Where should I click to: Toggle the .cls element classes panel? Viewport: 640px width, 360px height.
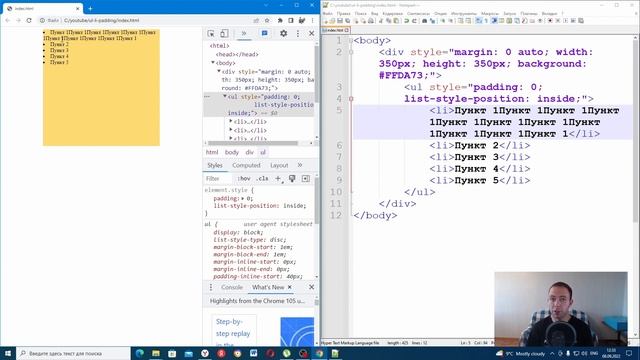(262, 179)
